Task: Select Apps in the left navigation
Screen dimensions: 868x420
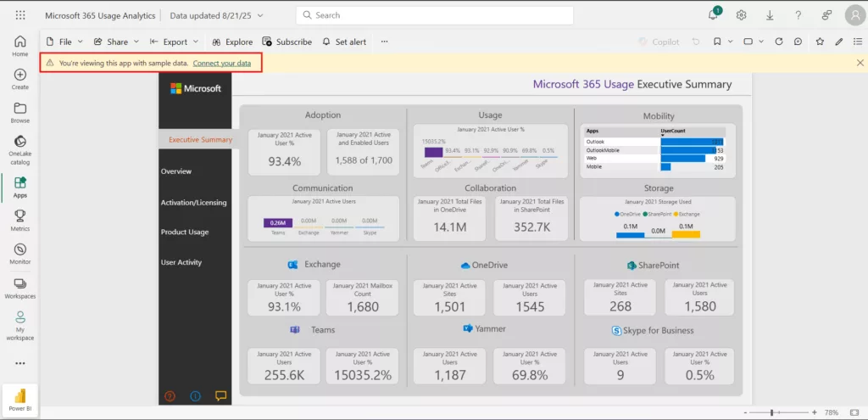Action: tap(20, 188)
